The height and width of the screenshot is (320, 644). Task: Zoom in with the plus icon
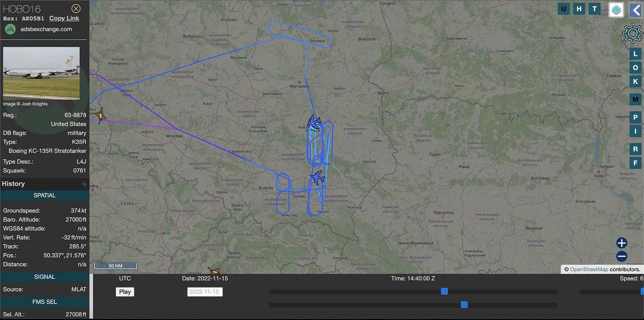click(622, 243)
